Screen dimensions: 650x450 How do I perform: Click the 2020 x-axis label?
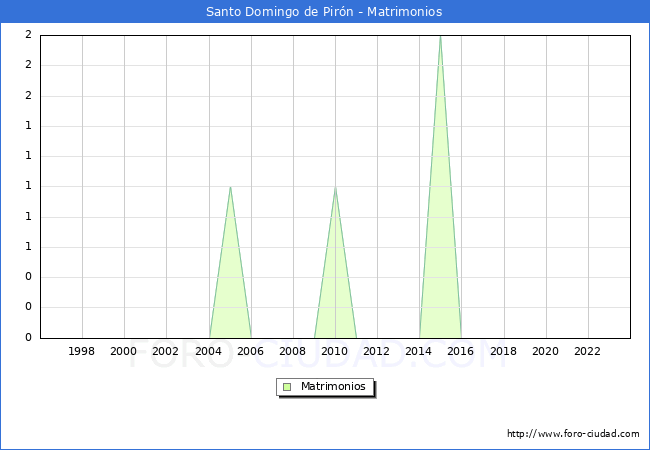(546, 351)
